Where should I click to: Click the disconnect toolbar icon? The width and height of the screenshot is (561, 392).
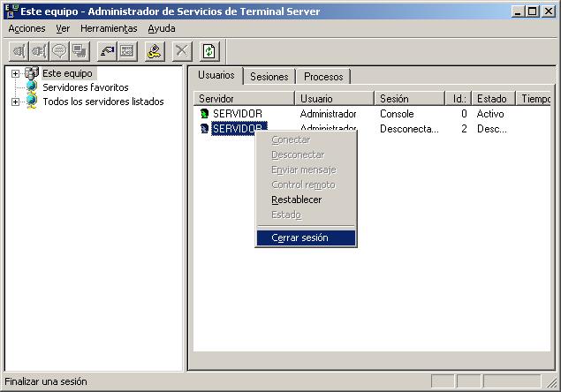click(39, 51)
